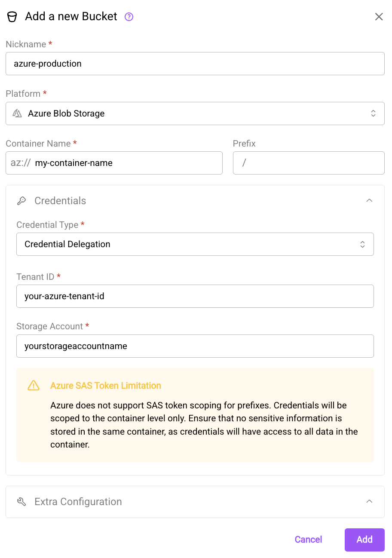Cancel adding the new bucket
This screenshot has width=392, height=558.
(308, 540)
